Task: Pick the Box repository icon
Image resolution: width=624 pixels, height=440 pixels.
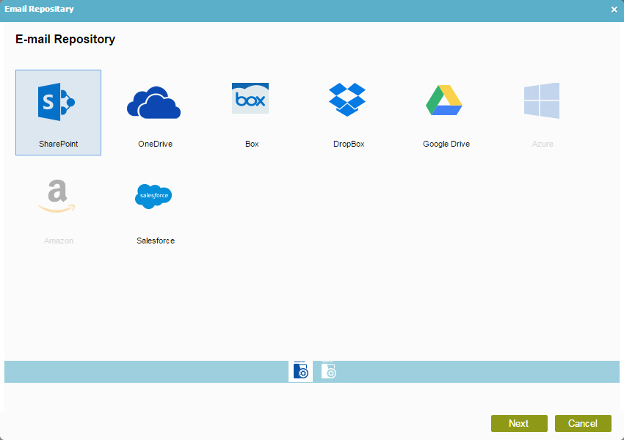Action: click(x=250, y=98)
